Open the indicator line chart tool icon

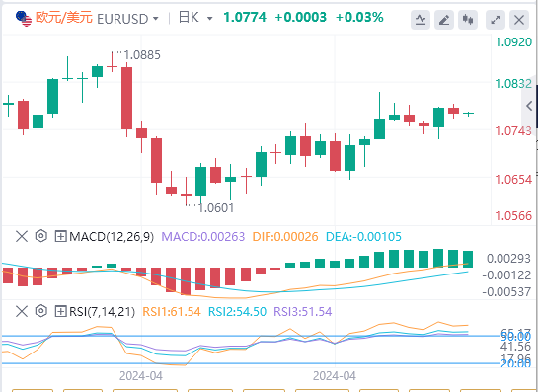click(x=421, y=20)
